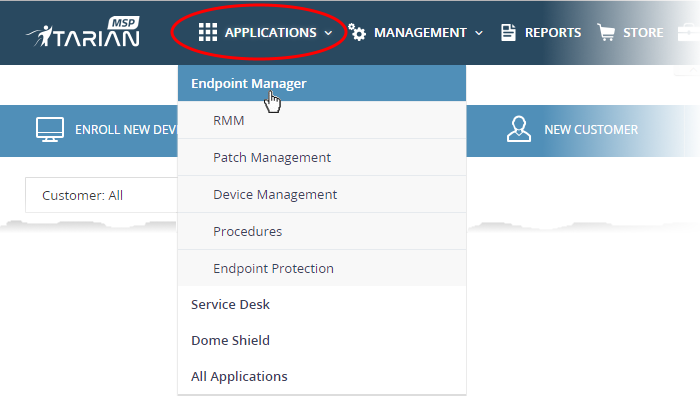Open Procedures submenu entry
The image size is (700, 398).
point(322,232)
